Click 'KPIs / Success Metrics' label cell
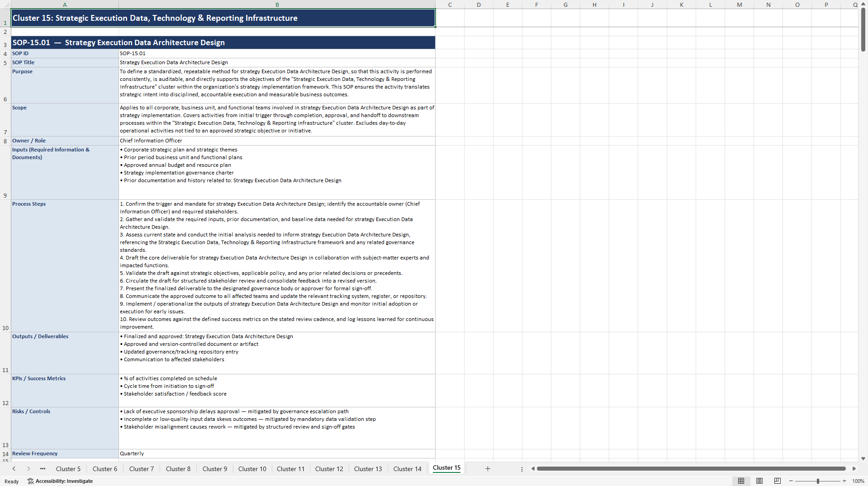This screenshot has height=486, width=868. point(65,391)
